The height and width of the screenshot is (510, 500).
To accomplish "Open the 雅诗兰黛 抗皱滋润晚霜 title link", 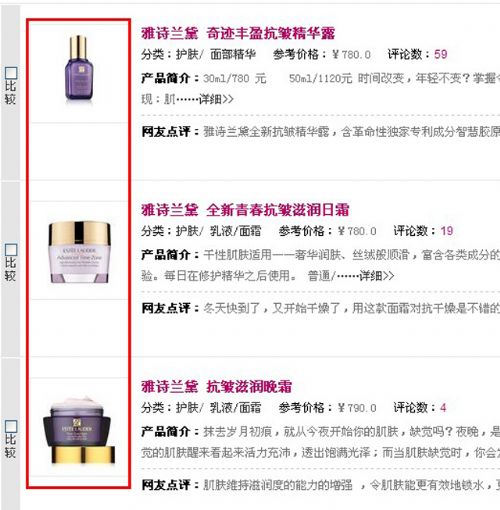I will pos(216,387).
